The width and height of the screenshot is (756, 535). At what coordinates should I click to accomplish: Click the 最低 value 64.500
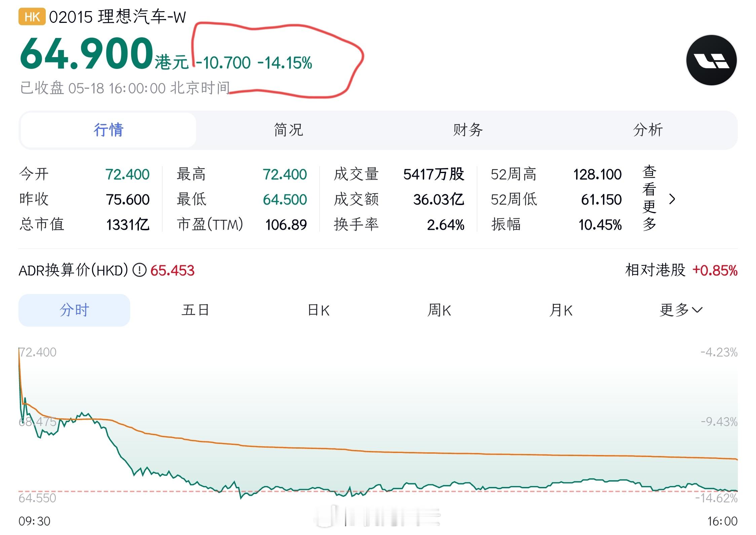(285, 200)
